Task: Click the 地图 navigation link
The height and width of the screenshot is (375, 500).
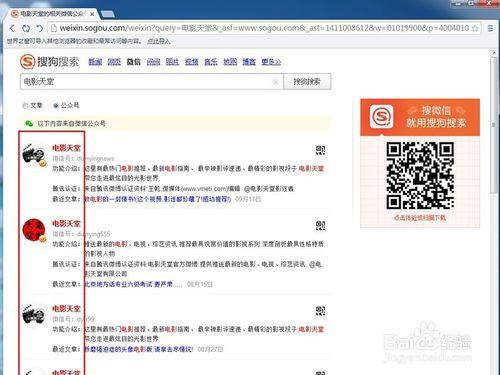Action: click(x=230, y=62)
